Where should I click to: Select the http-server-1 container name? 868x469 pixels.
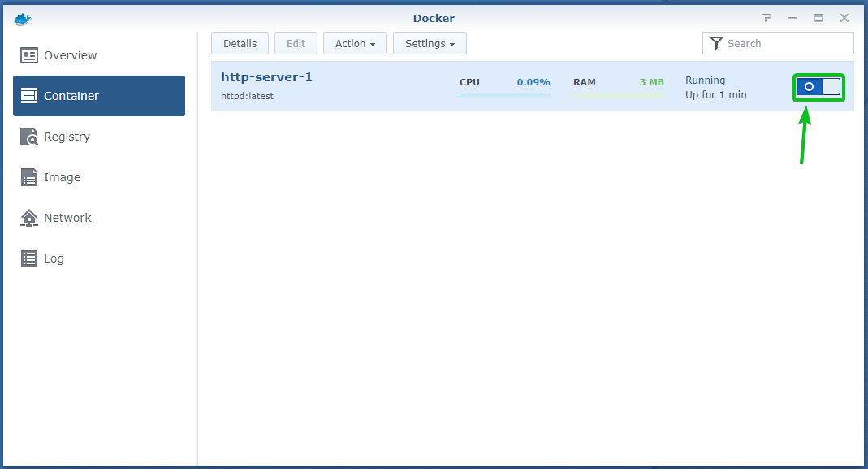266,77
